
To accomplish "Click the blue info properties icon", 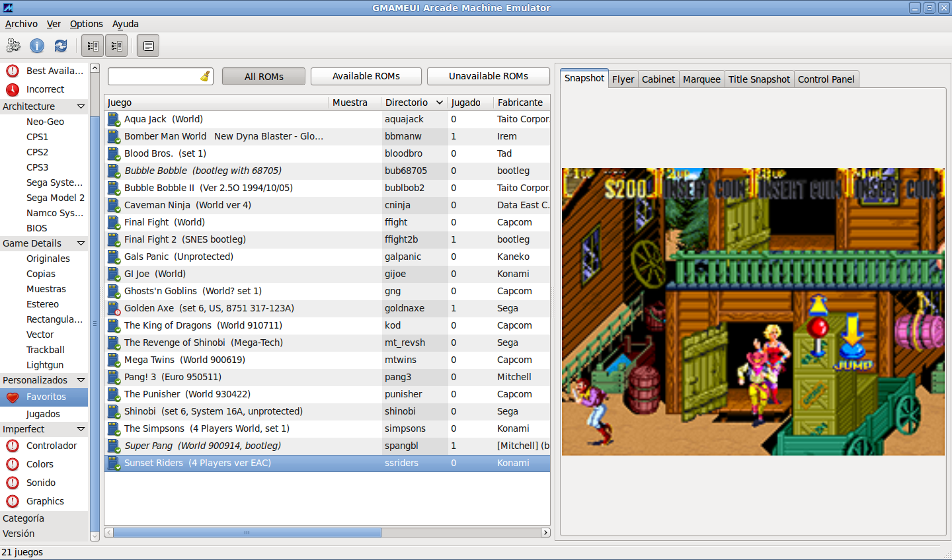I will 37,46.
